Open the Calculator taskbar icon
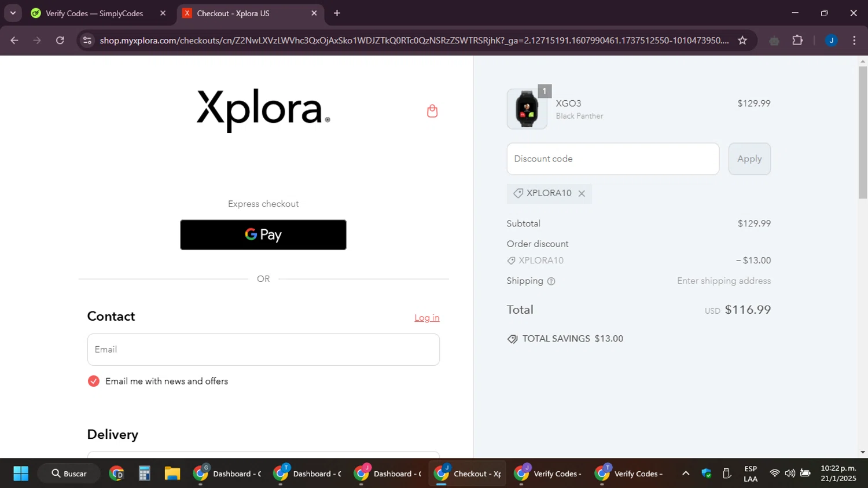The height and width of the screenshot is (488, 868). (x=145, y=474)
